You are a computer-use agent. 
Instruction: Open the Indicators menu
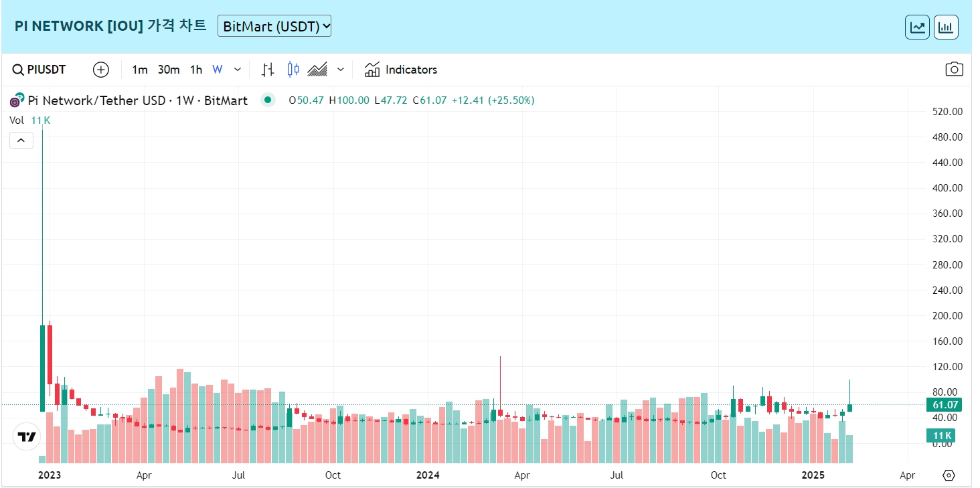(x=401, y=70)
